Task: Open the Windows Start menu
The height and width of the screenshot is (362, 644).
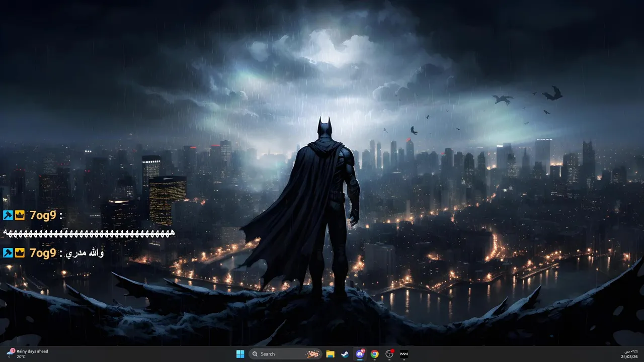Action: click(240, 354)
